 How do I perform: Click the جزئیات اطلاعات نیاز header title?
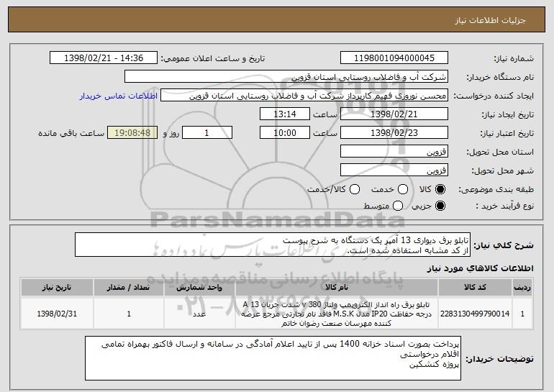point(490,20)
